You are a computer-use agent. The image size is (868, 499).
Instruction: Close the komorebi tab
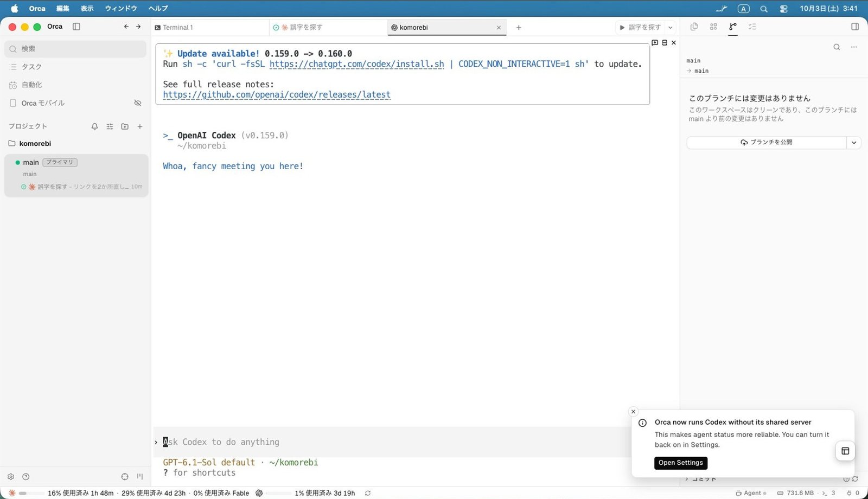(x=499, y=28)
